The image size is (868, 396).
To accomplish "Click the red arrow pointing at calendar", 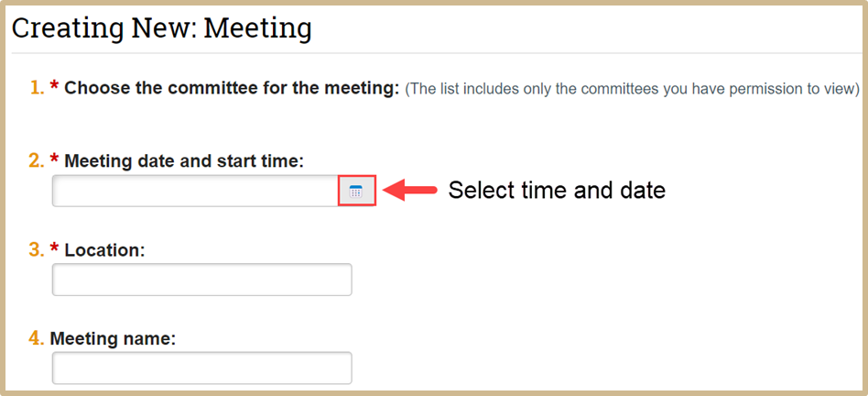I will pyautogui.click(x=408, y=191).
